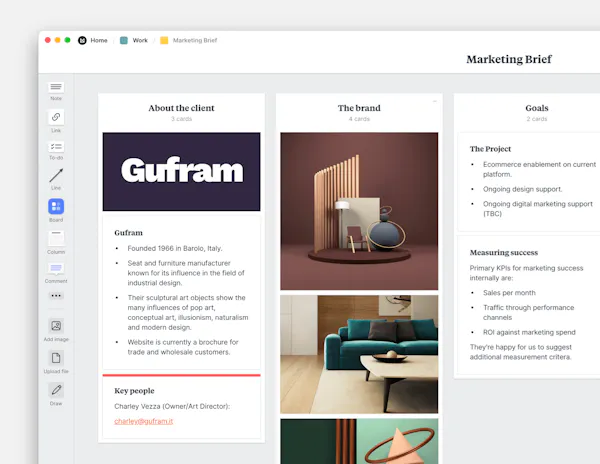Click the 'Seat and furniture manufacturer' bullet
This screenshot has height=464, width=600.
pos(186,273)
